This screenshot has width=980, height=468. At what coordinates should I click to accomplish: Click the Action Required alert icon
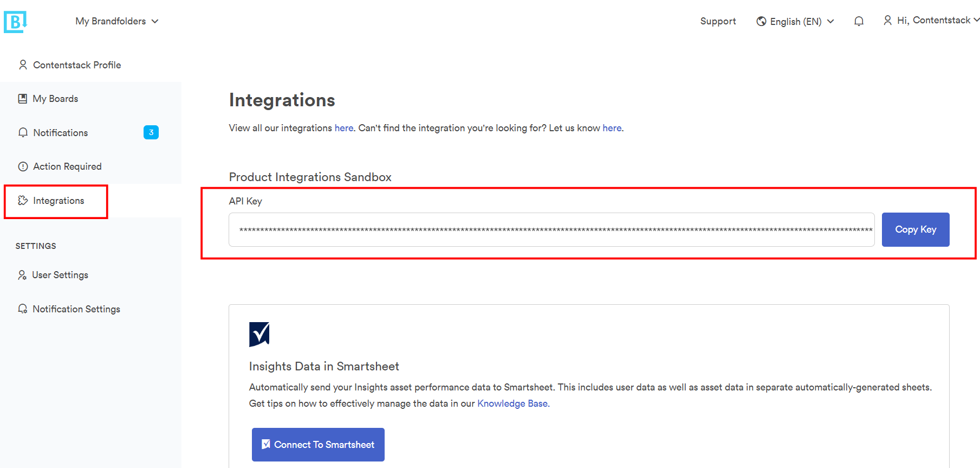pyautogui.click(x=23, y=166)
